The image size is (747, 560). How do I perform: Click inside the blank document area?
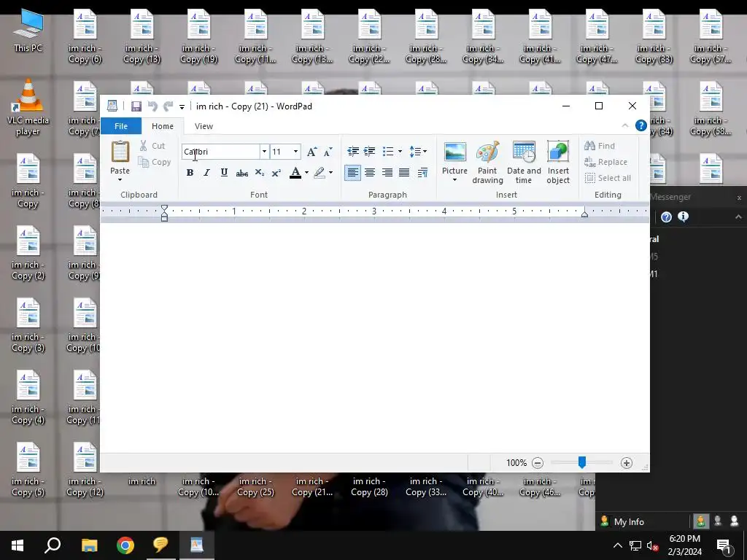tap(374, 338)
